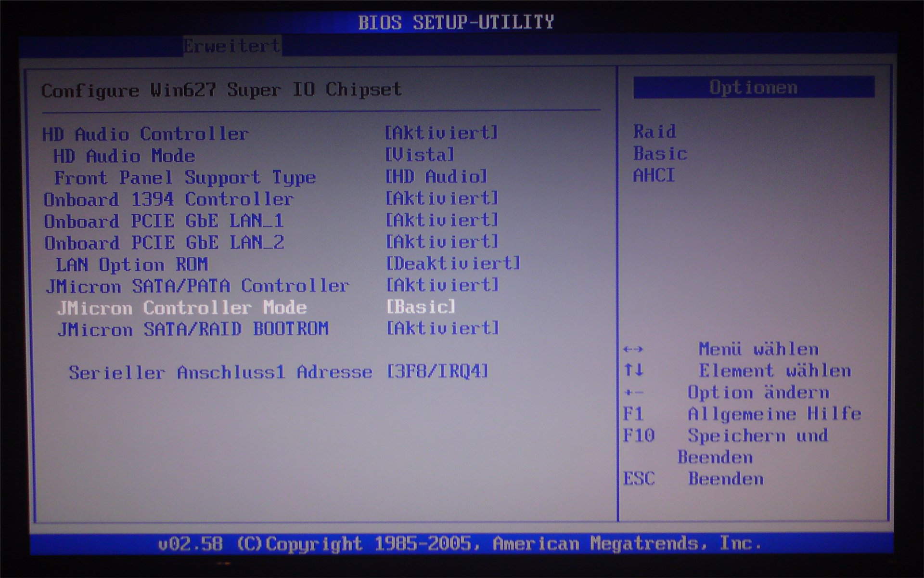
Task: Click the Optionen panel header
Action: pyautogui.click(x=753, y=88)
